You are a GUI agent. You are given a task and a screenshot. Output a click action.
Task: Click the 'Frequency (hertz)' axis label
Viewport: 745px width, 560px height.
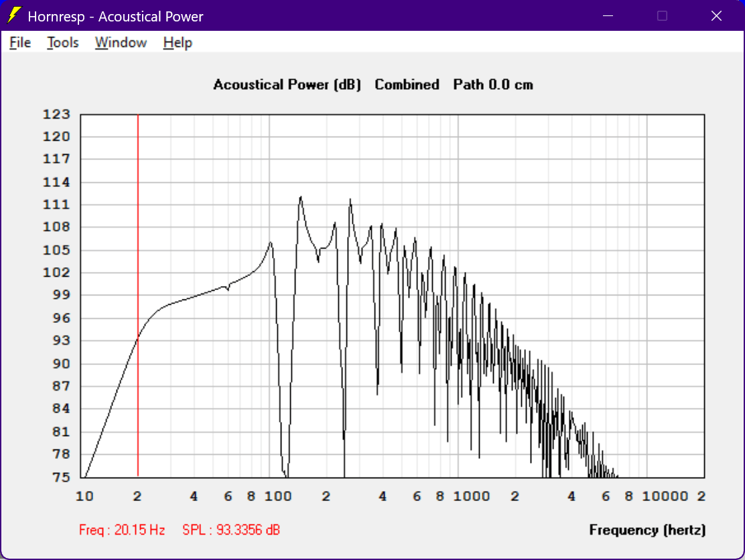point(647,530)
